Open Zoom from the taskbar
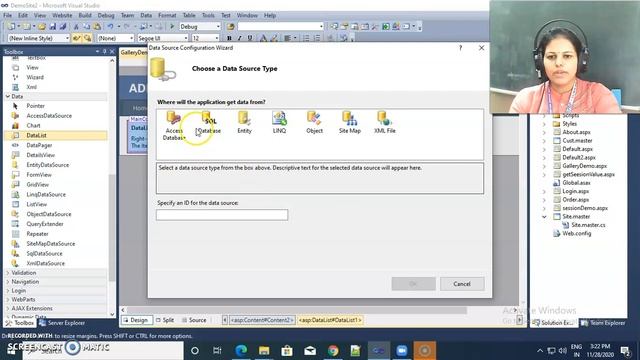This screenshot has width=640, height=360. [402, 351]
